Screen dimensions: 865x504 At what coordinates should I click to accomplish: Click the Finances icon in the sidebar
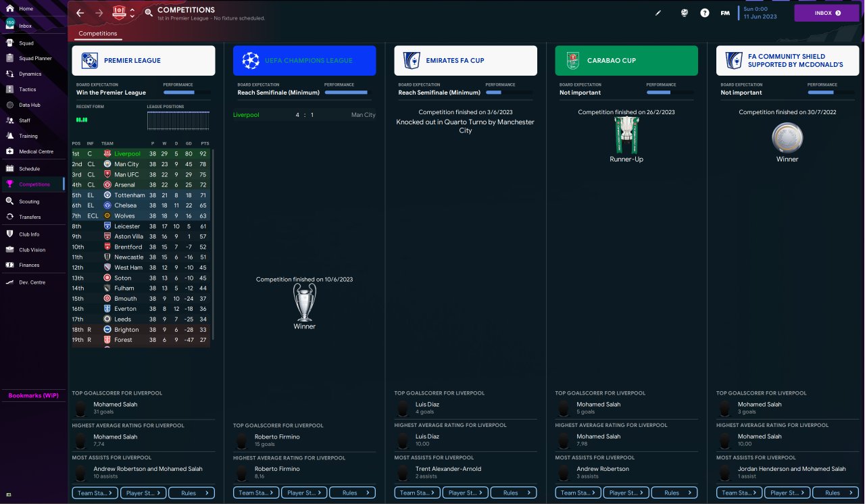9,265
